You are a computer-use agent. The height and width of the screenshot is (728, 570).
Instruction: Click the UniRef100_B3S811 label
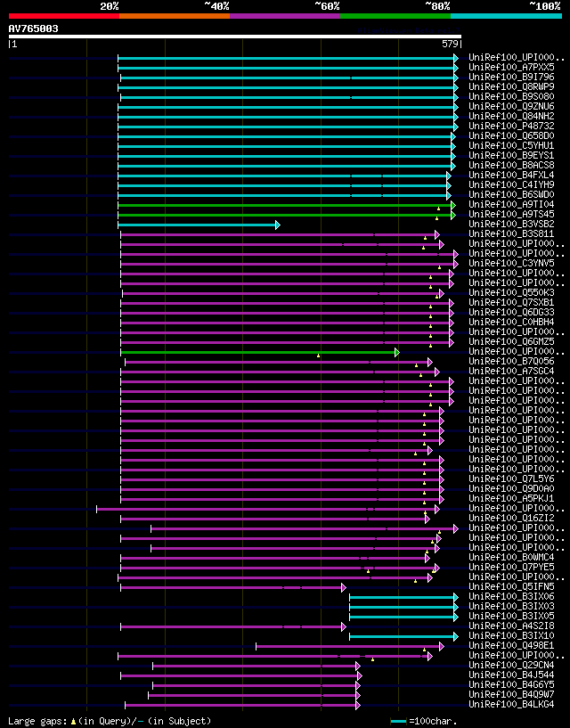click(511, 234)
